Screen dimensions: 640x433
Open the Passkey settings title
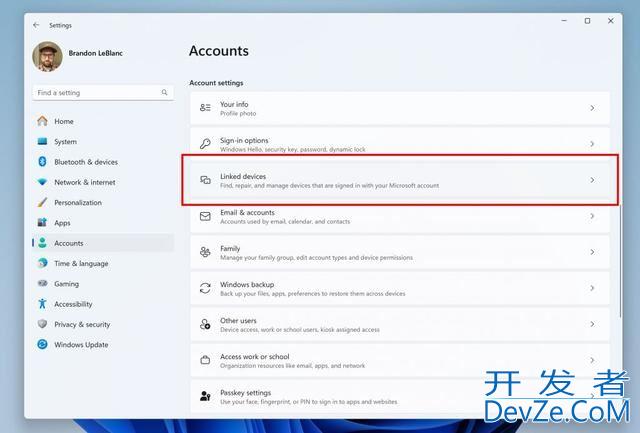pos(245,393)
